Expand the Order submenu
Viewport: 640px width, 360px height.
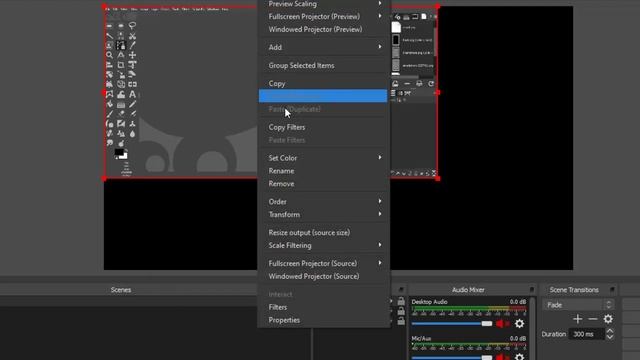(x=324, y=201)
